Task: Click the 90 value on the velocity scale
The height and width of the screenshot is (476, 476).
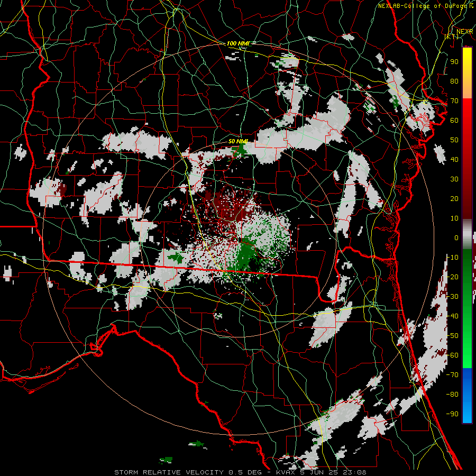Action: tap(454, 62)
